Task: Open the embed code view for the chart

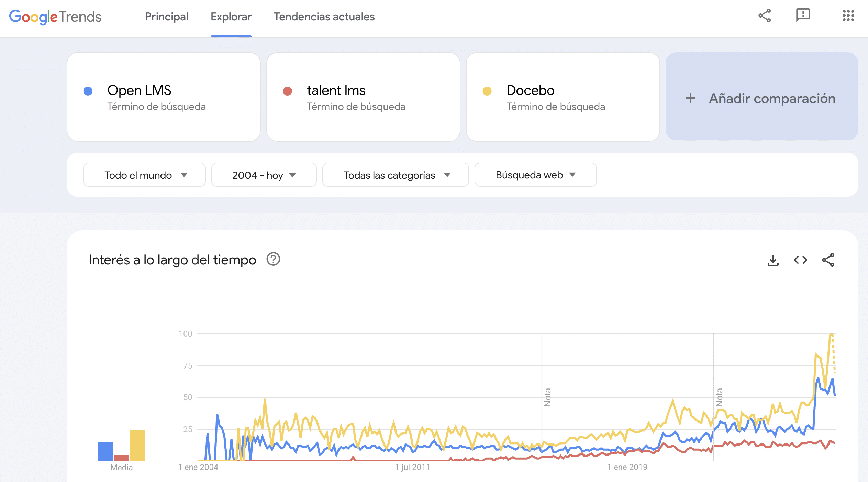Action: point(801,260)
